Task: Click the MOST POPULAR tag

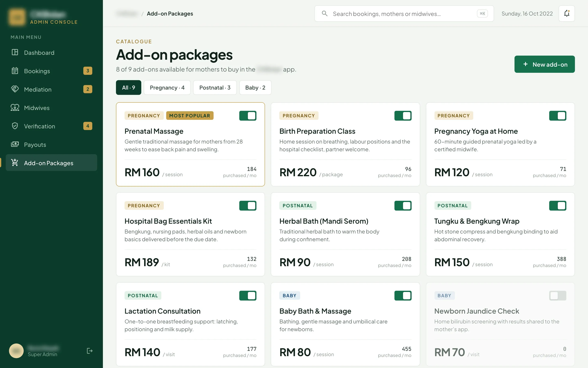Action: pos(189,116)
